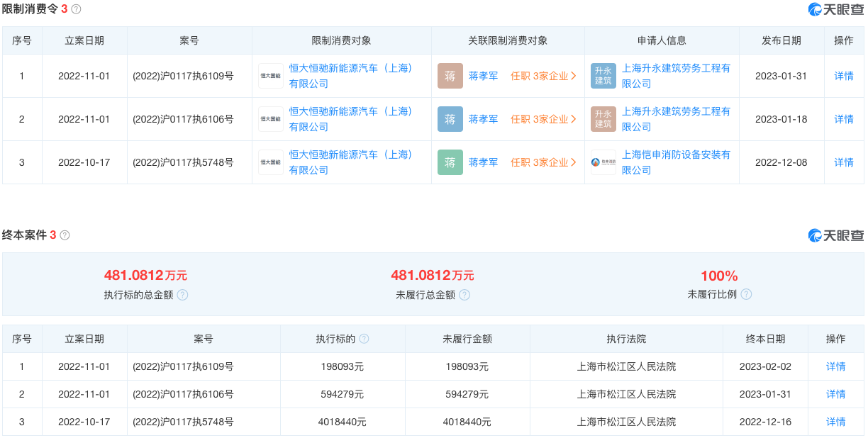
Task: Expand 任职 3家企业 in first row
Action: pos(543,76)
